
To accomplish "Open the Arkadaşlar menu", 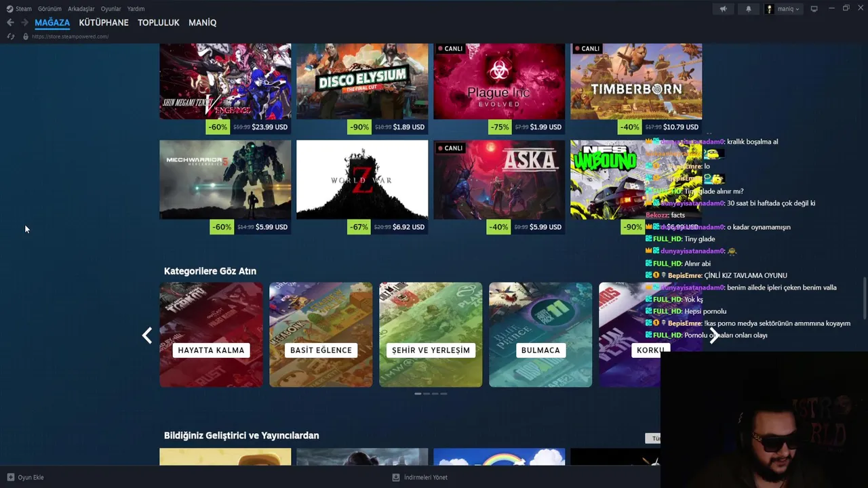I will click(x=81, y=9).
